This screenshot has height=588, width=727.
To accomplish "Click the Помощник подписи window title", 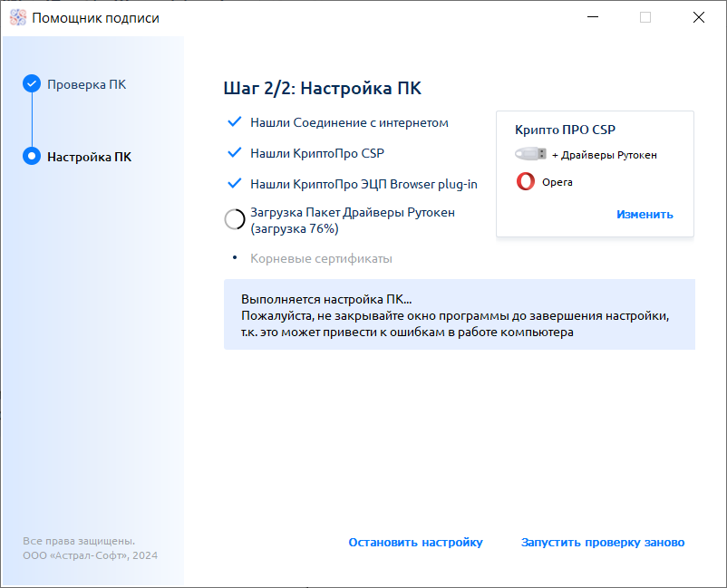I will (x=95, y=18).
